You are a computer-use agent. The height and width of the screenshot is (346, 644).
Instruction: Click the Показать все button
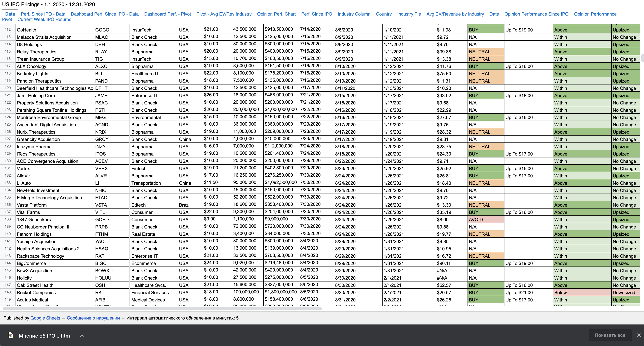610,335
